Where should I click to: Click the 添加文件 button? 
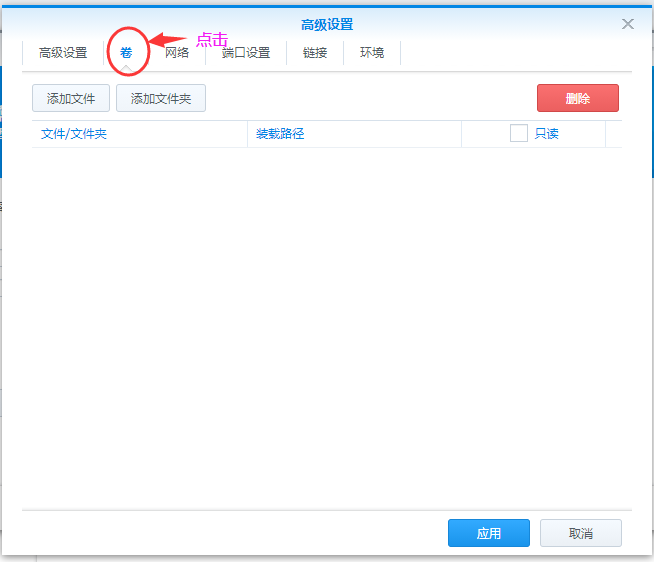pos(71,98)
